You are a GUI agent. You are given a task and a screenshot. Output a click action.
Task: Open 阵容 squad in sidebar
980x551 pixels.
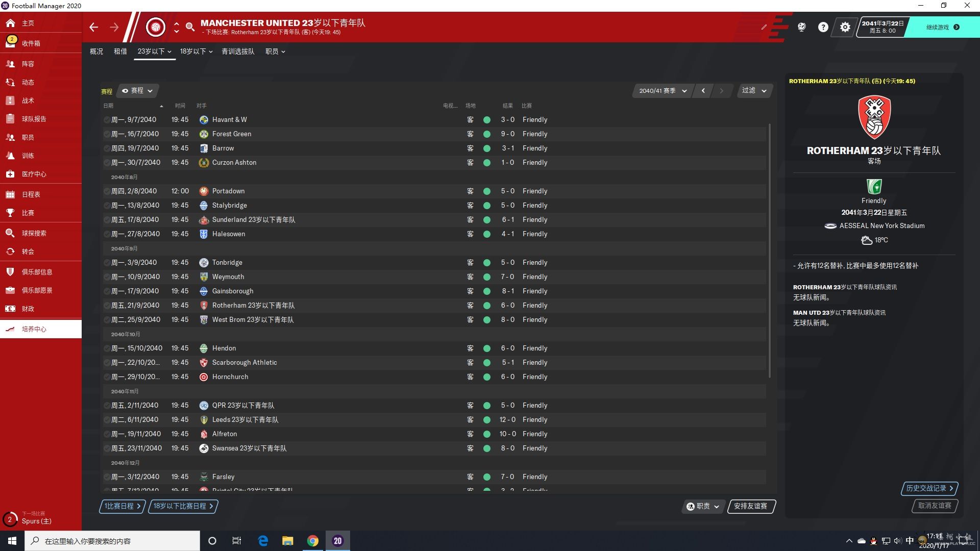tap(41, 64)
